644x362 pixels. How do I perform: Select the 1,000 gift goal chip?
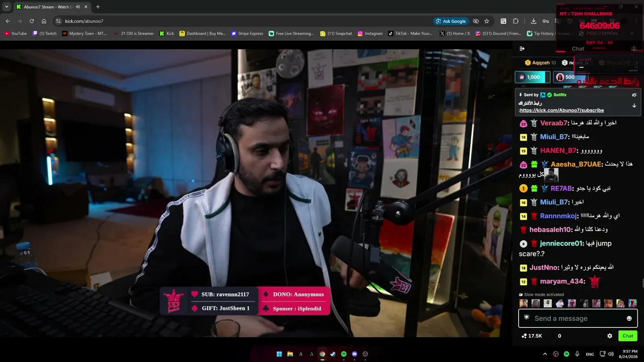[532, 77]
